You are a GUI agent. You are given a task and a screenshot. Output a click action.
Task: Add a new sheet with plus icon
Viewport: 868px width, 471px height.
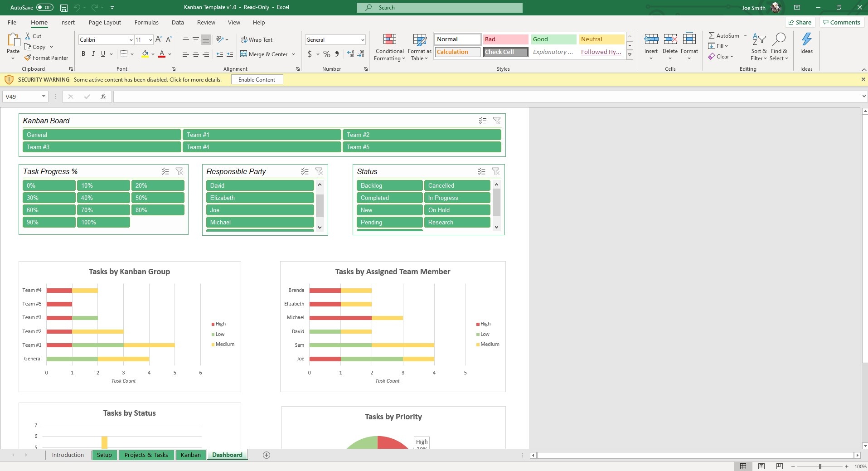click(x=267, y=455)
